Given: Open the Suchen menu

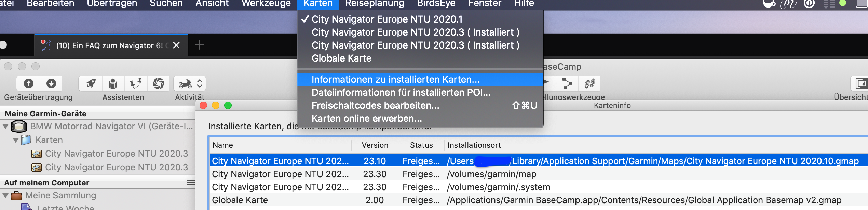Looking at the screenshot, I should (x=166, y=4).
